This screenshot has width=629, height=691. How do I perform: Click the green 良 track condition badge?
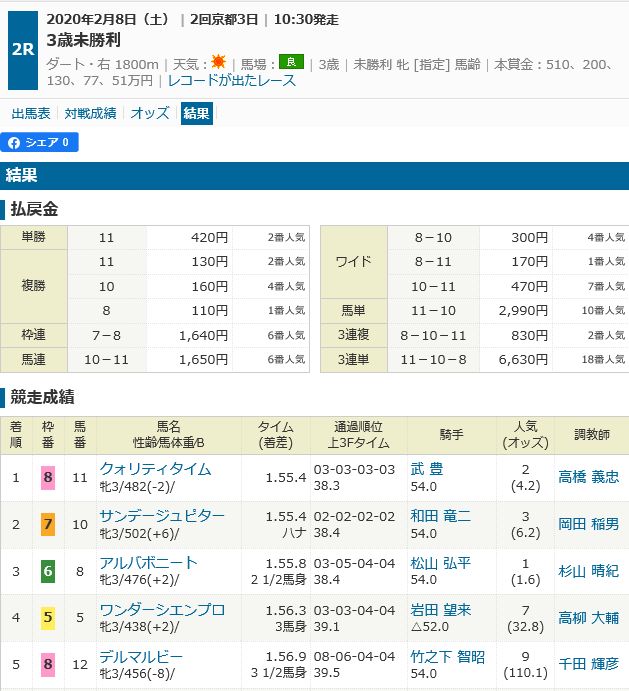click(x=291, y=62)
